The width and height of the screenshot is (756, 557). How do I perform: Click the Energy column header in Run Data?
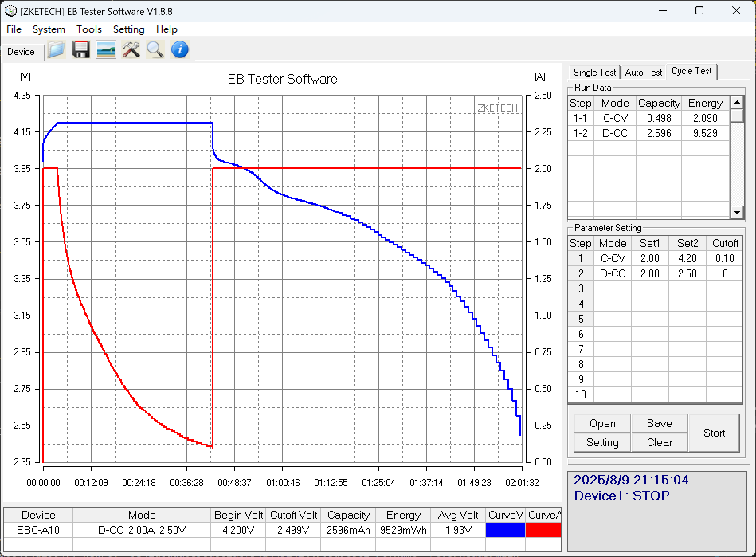(x=705, y=103)
